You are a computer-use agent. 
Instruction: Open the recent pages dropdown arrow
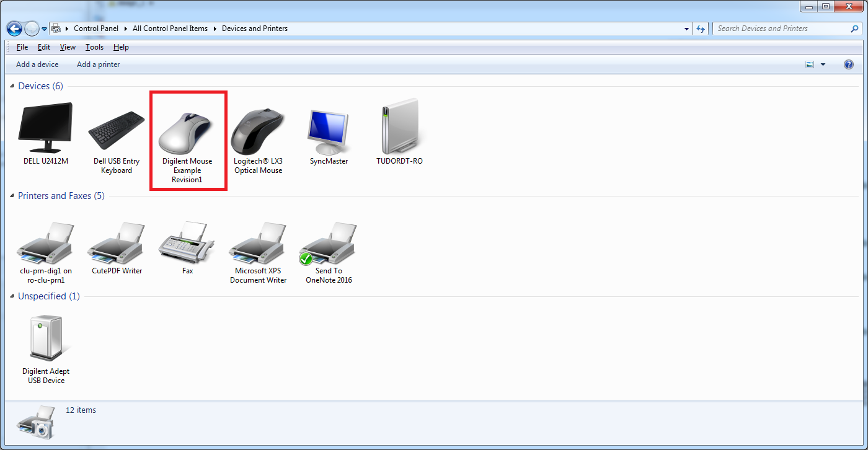pos(45,29)
